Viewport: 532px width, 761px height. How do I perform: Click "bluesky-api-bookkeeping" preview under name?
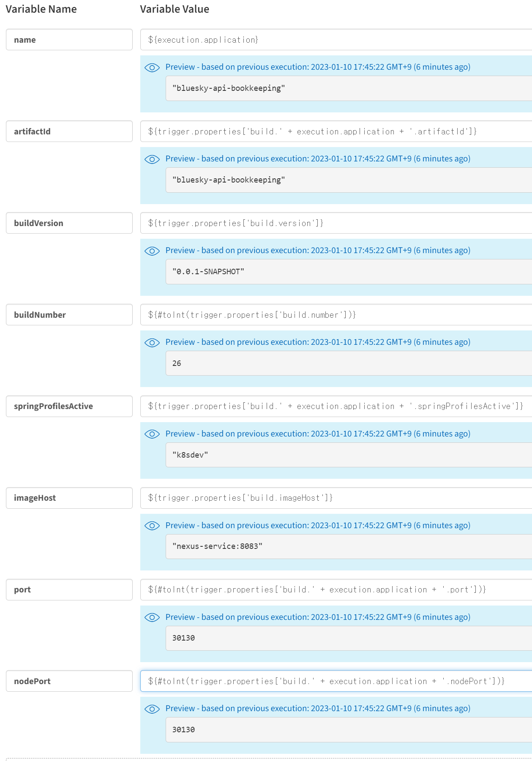pos(349,88)
